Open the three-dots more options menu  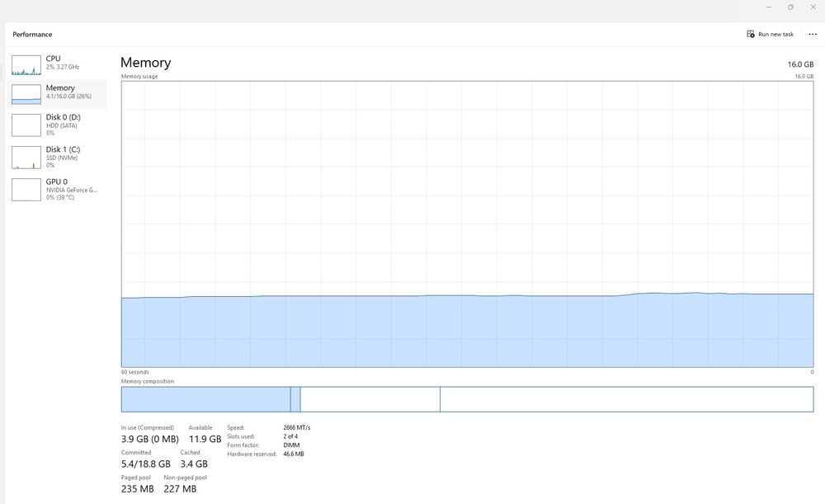click(x=813, y=34)
